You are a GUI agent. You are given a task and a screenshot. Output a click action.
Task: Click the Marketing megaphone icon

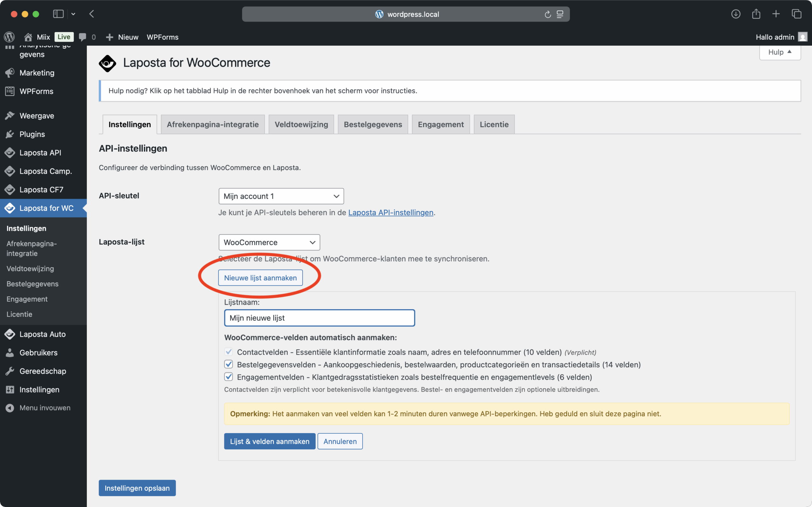click(10, 73)
